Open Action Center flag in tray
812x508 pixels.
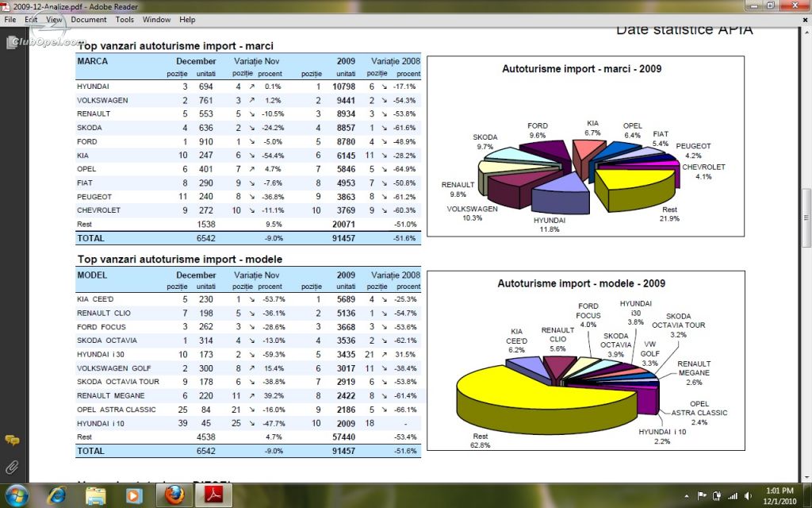(x=702, y=496)
